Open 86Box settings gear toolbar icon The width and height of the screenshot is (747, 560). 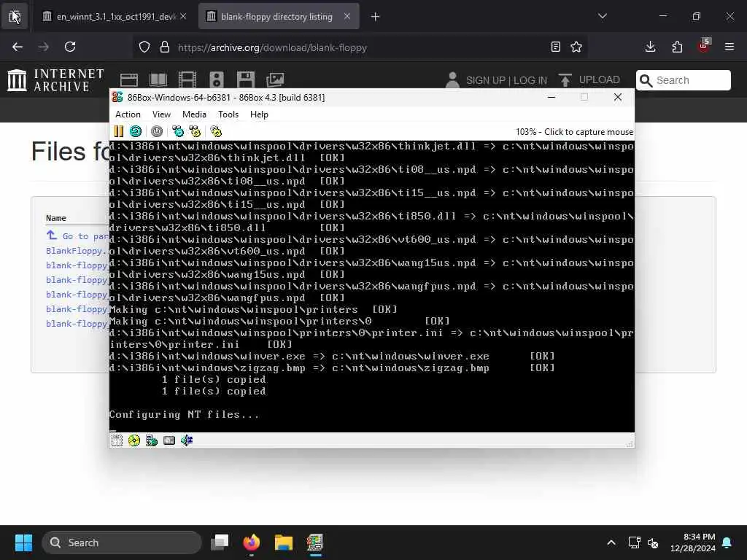216,131
